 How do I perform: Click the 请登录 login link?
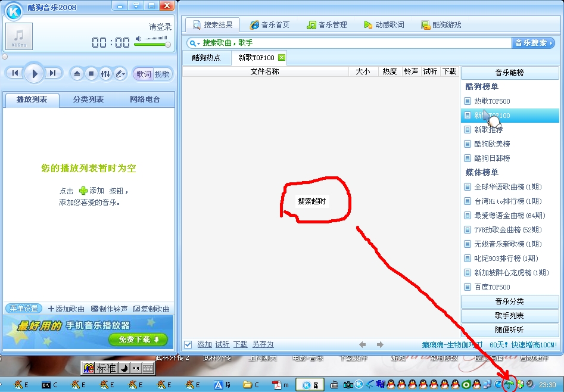pyautogui.click(x=160, y=27)
